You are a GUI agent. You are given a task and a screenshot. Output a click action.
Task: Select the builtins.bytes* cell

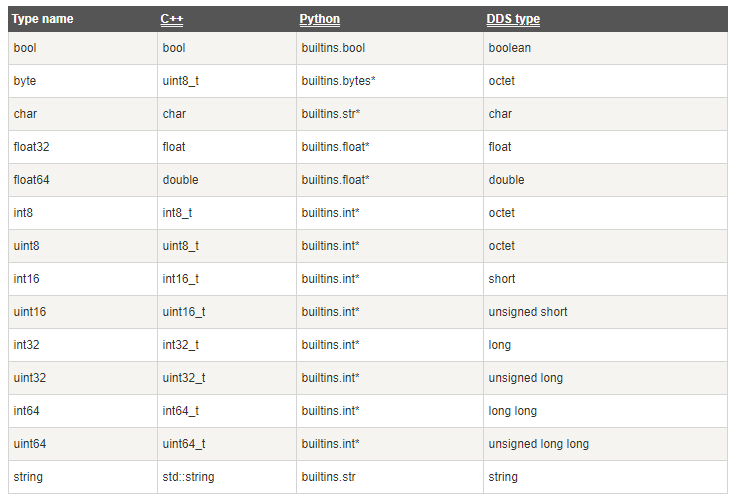tap(338, 81)
